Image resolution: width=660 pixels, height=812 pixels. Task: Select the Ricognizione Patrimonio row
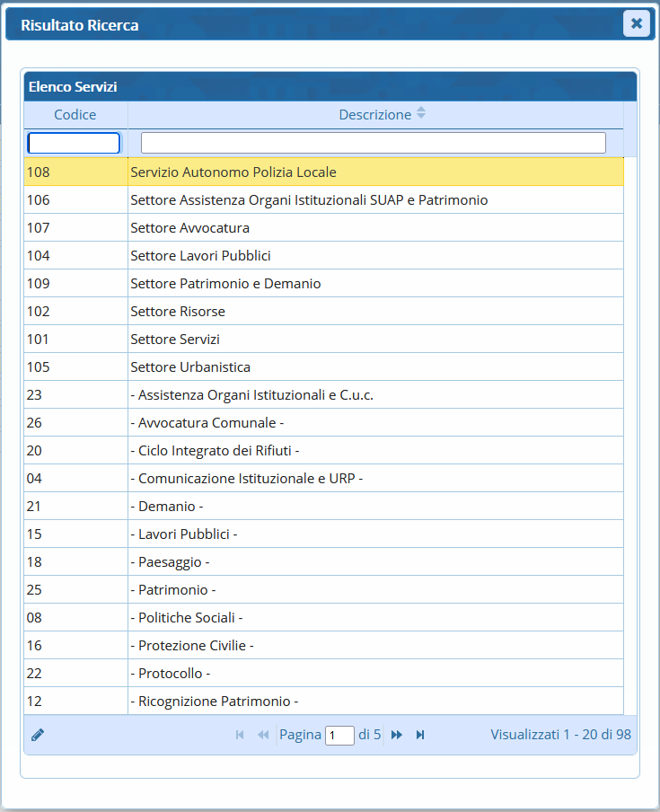tap(215, 701)
